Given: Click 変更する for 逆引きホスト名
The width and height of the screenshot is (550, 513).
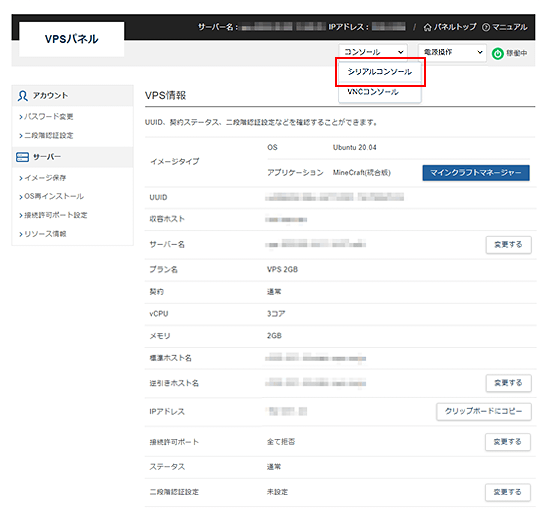Looking at the screenshot, I should point(508,383).
